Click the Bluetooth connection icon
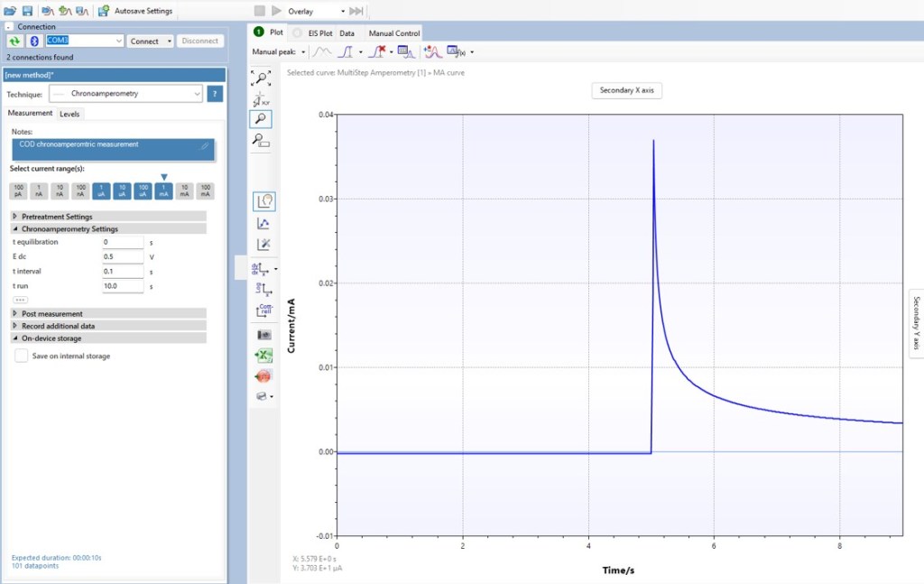The height and width of the screenshot is (584, 924). [x=34, y=41]
